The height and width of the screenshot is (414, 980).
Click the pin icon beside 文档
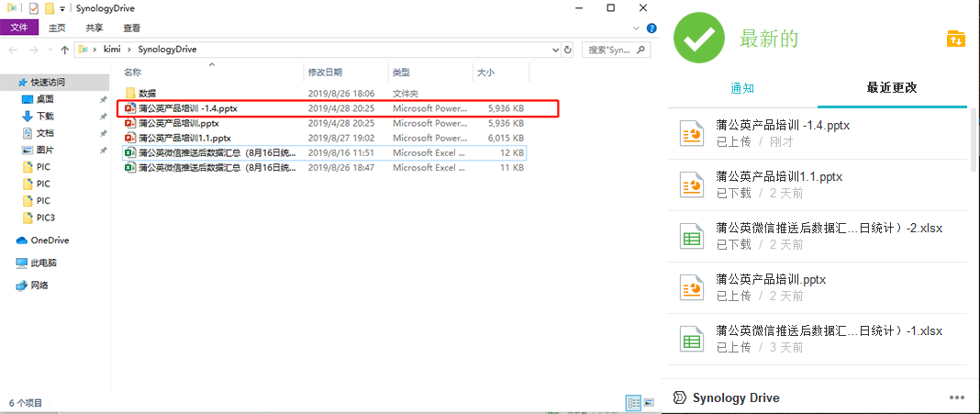[103, 133]
